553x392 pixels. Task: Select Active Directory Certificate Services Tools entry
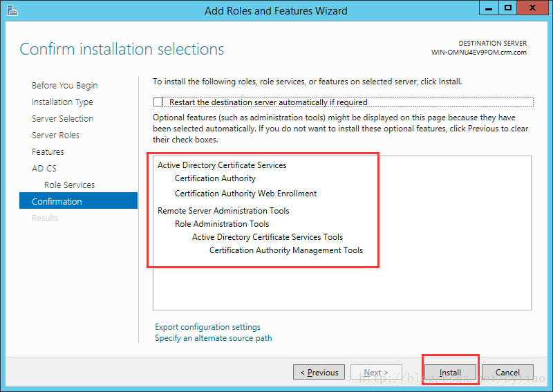point(268,236)
